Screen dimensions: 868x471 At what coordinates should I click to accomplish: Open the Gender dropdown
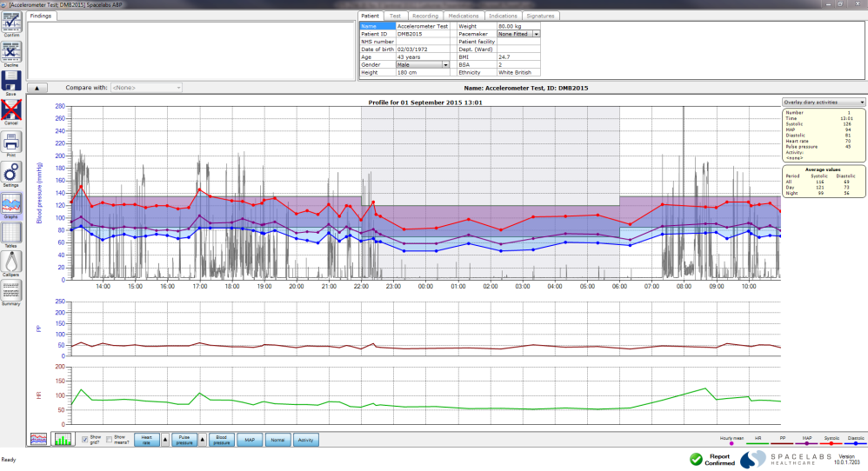(445, 64)
